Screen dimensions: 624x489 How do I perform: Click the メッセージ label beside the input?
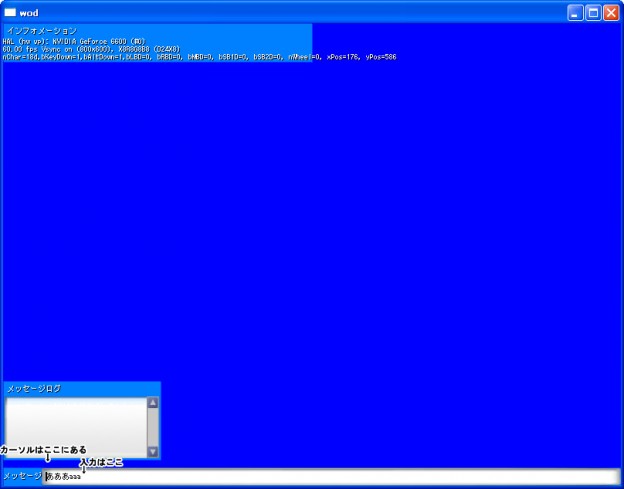[x=22, y=477]
